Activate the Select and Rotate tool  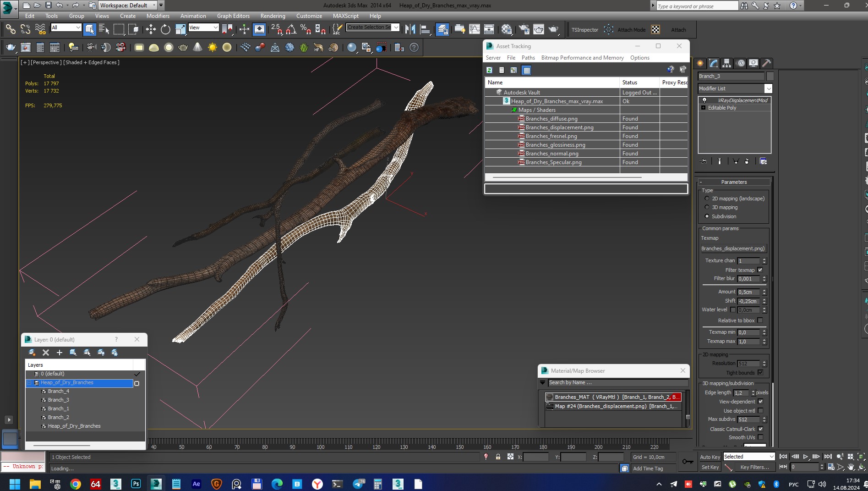point(165,29)
